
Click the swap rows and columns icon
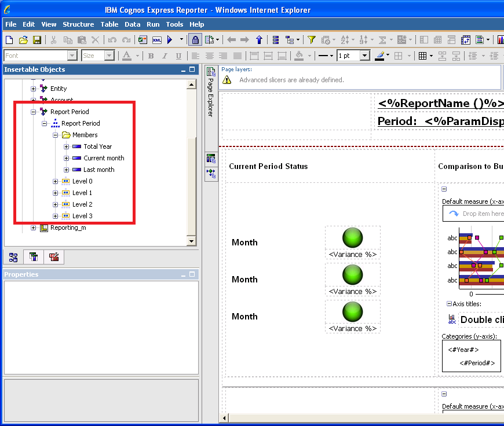pos(465,40)
